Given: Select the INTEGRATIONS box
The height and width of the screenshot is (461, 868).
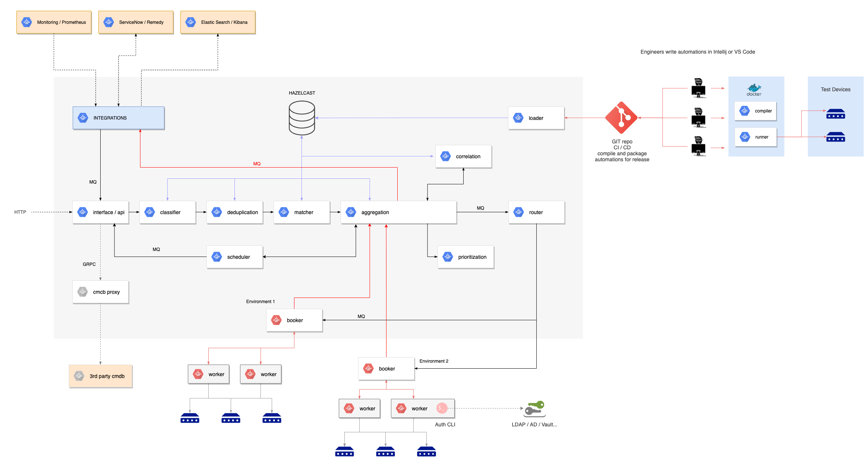Looking at the screenshot, I should (119, 118).
